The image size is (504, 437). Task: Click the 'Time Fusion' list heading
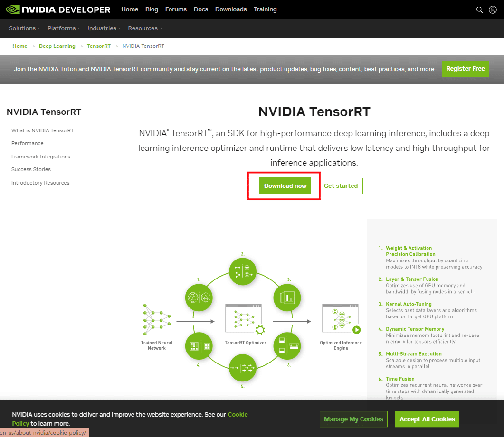(x=400, y=379)
